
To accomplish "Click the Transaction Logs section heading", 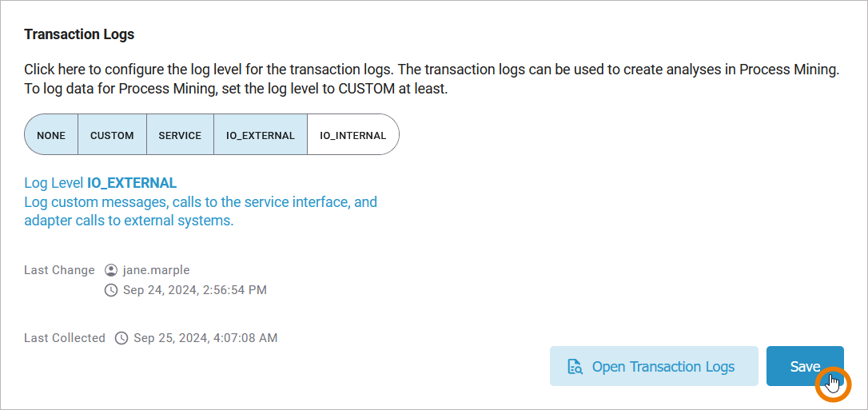I will (x=79, y=34).
